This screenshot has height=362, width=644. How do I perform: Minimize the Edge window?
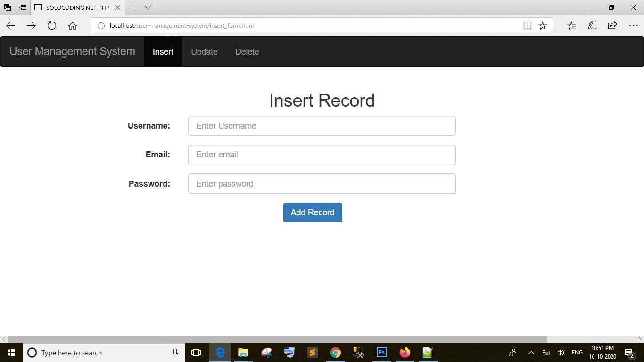pyautogui.click(x=590, y=8)
